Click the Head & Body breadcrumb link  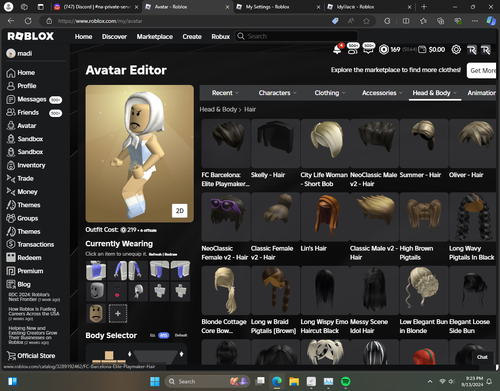coord(218,109)
